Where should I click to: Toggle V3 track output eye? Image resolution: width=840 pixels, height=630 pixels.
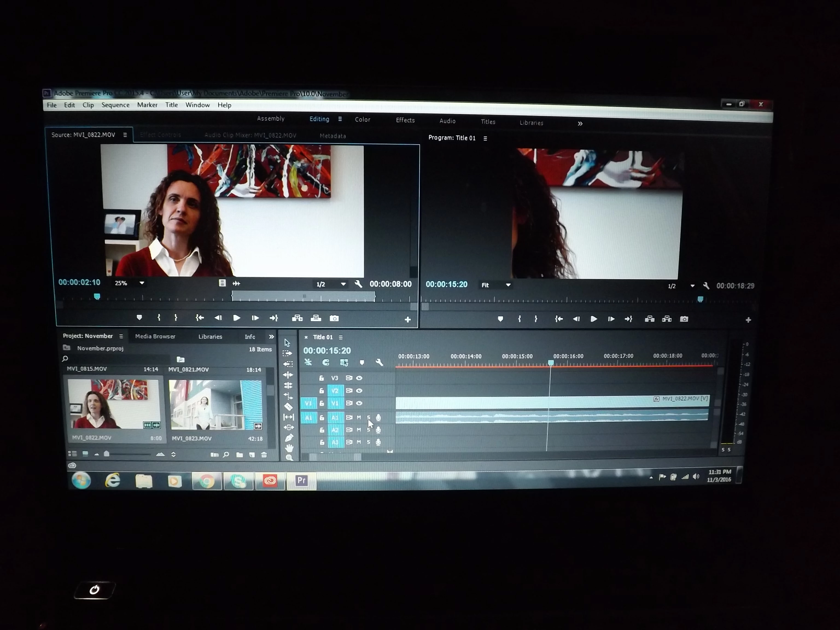359,378
